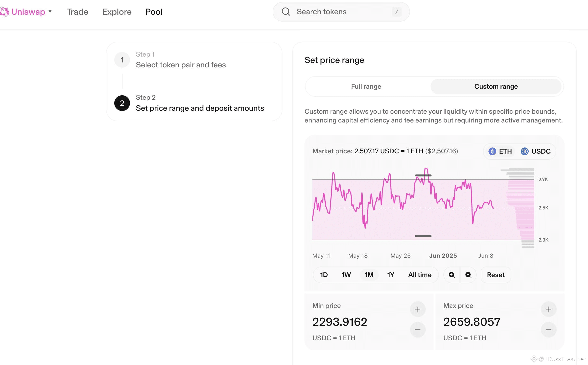588x365 pixels.
Task: Click the Uniswap unicorn logo icon
Action: (4, 12)
